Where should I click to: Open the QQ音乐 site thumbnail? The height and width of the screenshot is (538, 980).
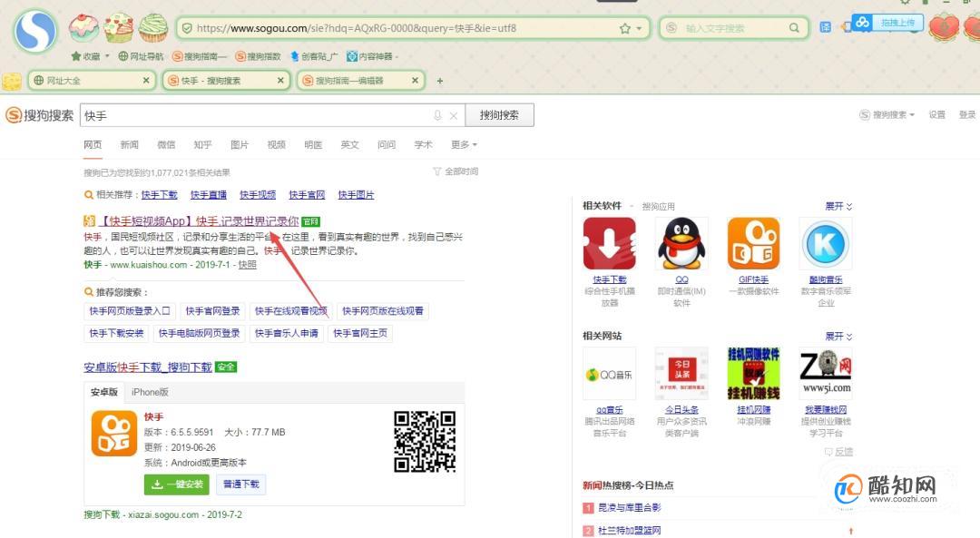click(610, 374)
